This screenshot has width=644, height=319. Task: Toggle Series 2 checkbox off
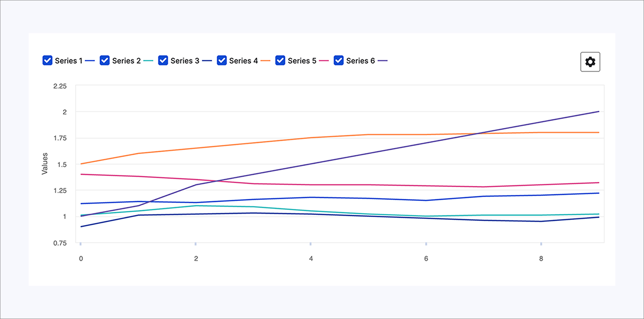click(x=104, y=60)
